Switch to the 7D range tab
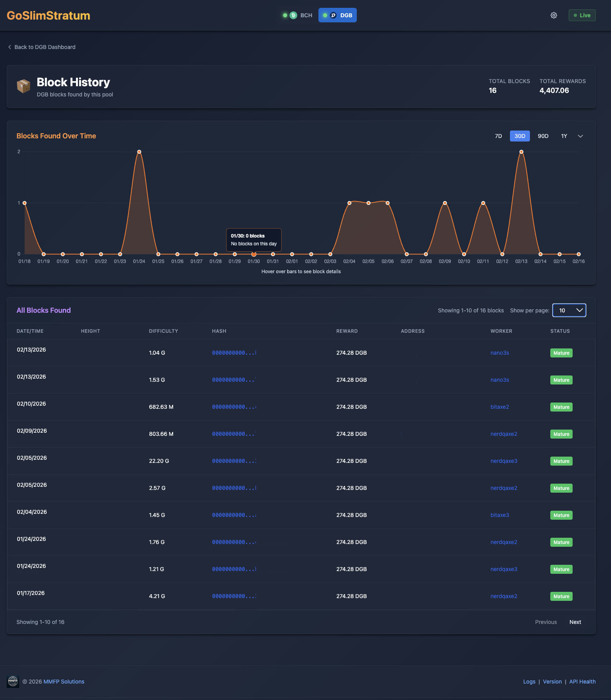The image size is (611, 700). (x=498, y=136)
